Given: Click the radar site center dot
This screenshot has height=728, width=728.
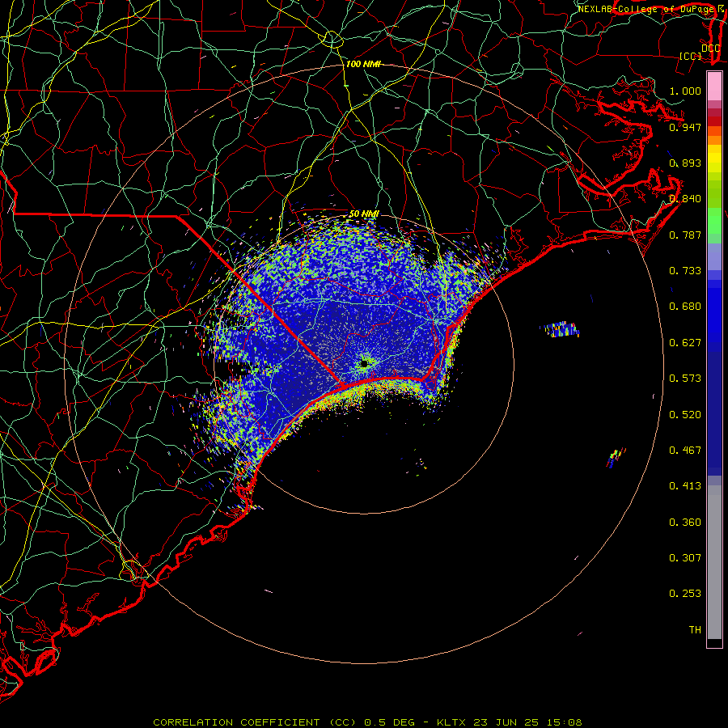Looking at the screenshot, I should pyautogui.click(x=364, y=363).
